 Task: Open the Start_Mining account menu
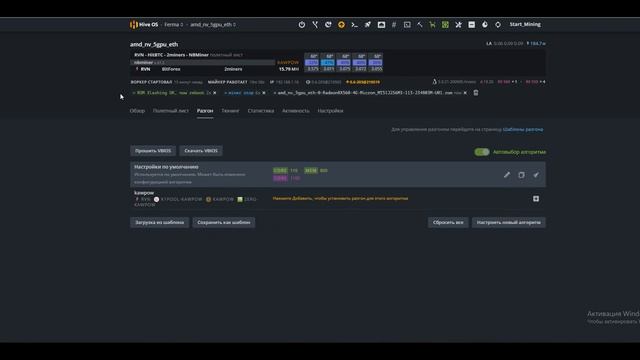pos(525,24)
